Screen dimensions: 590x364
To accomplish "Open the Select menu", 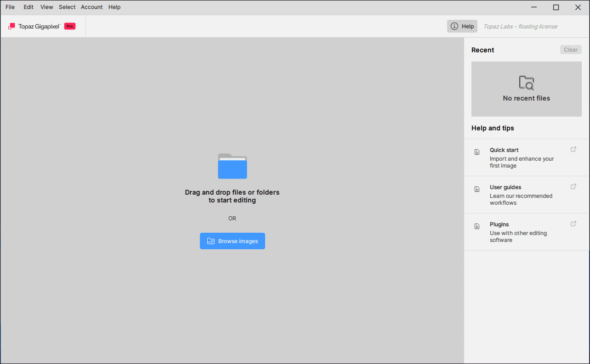I will click(67, 7).
